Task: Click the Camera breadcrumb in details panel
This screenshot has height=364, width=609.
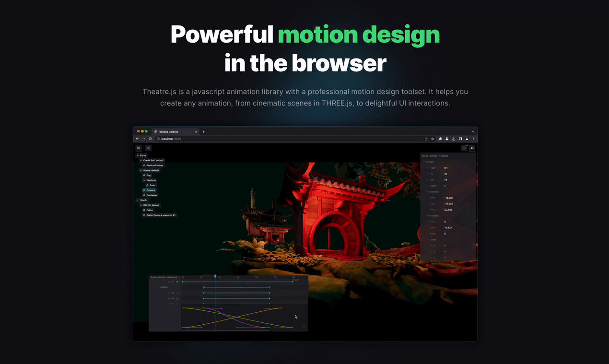Action: pyautogui.click(x=444, y=156)
